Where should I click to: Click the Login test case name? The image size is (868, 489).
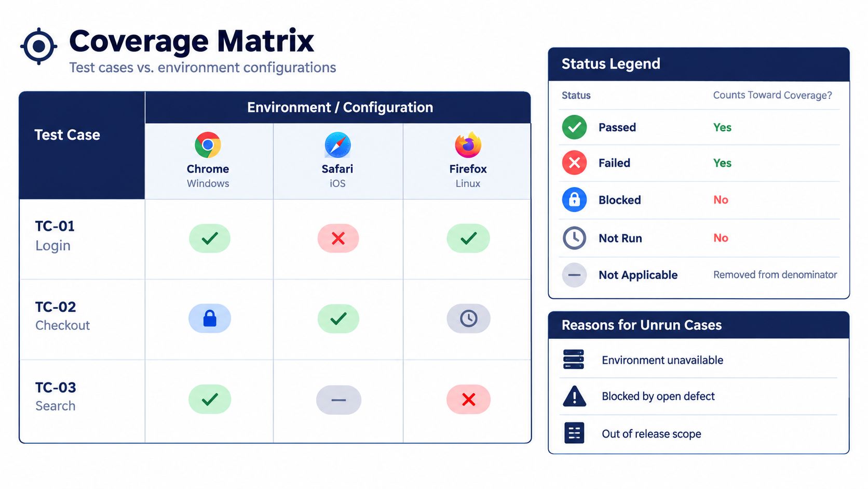53,246
